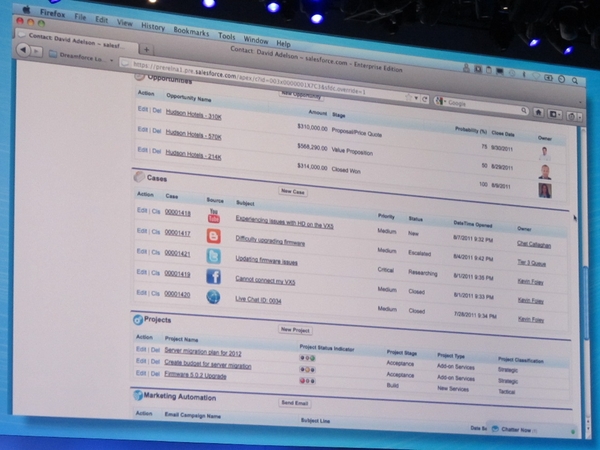
Task: Click the Facebook source icon
Action: tap(214, 276)
